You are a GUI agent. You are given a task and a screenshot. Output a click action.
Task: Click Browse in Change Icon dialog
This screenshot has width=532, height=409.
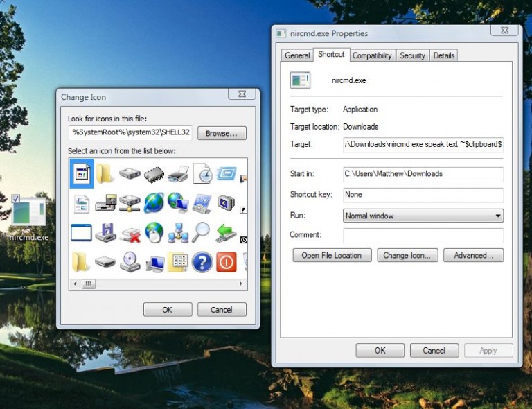(222, 133)
